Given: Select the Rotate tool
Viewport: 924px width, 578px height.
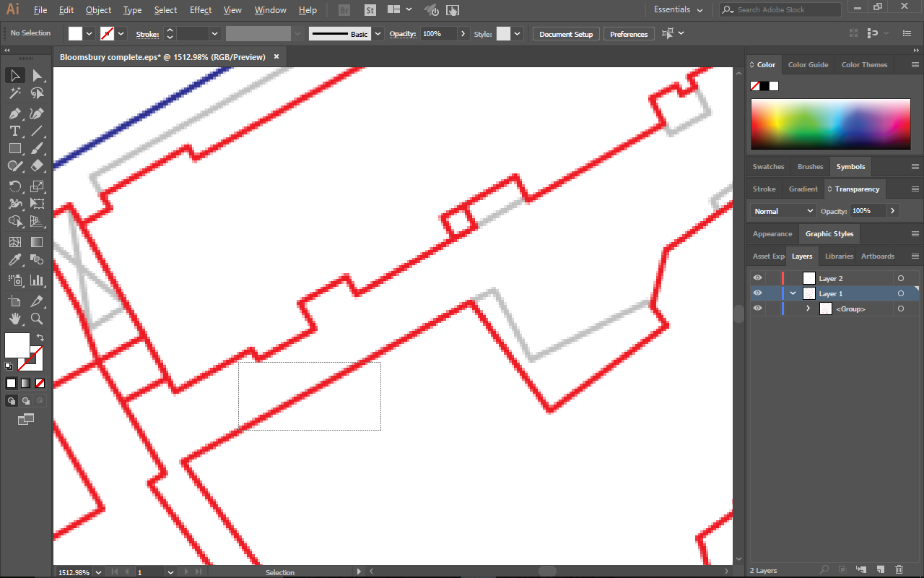Looking at the screenshot, I should click(x=14, y=186).
